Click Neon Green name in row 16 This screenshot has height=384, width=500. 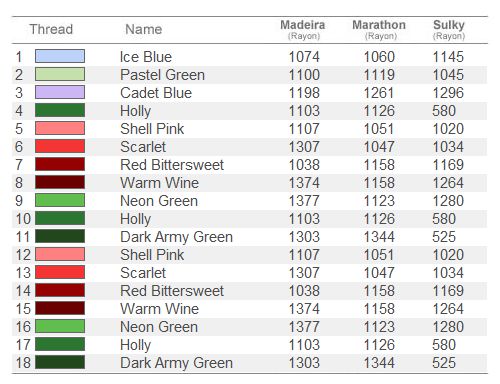pyautogui.click(x=159, y=327)
